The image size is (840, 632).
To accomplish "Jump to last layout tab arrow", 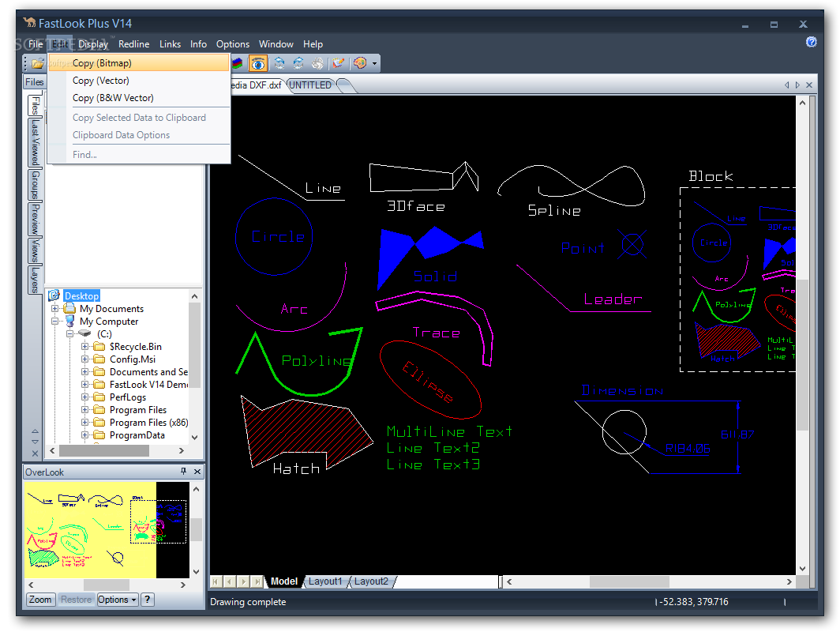I will (x=257, y=581).
